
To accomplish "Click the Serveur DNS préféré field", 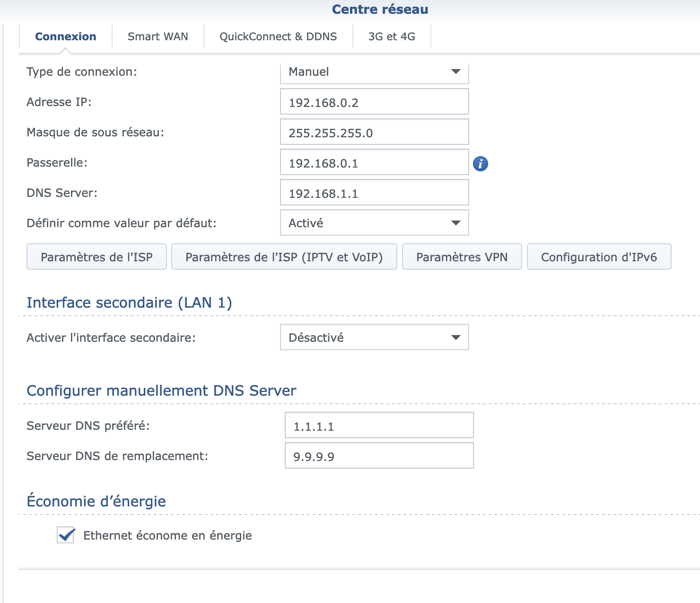I will [379, 426].
